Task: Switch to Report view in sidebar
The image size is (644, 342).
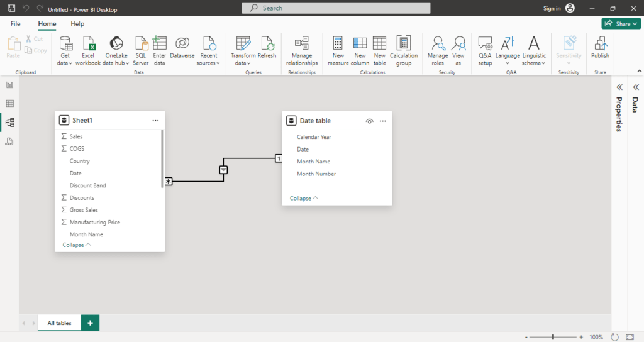Action: point(9,85)
